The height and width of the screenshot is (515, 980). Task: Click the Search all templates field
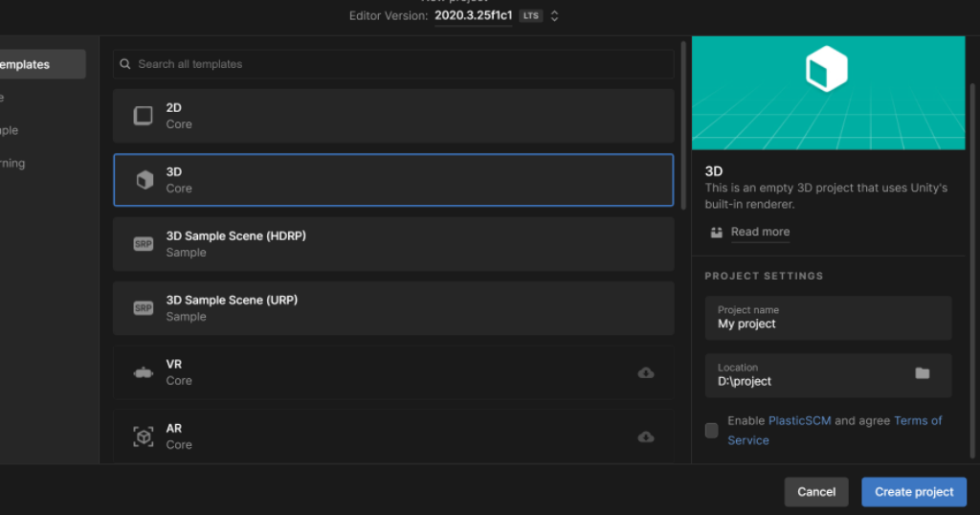tap(393, 64)
